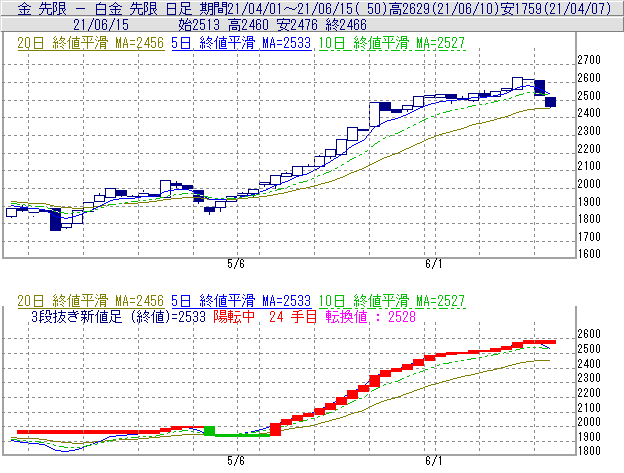The height and width of the screenshot is (473, 624).
Task: Click the red count text '24 手目'
Action: pyautogui.click(x=293, y=317)
